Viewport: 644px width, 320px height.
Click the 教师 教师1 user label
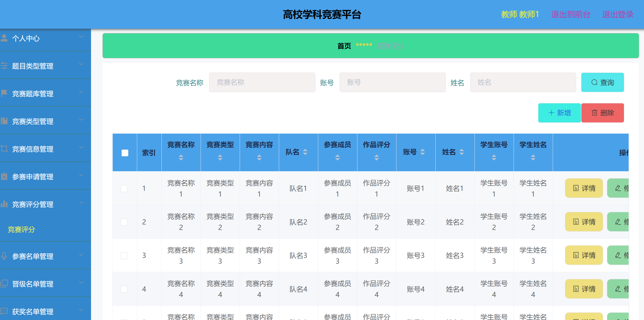(x=520, y=14)
